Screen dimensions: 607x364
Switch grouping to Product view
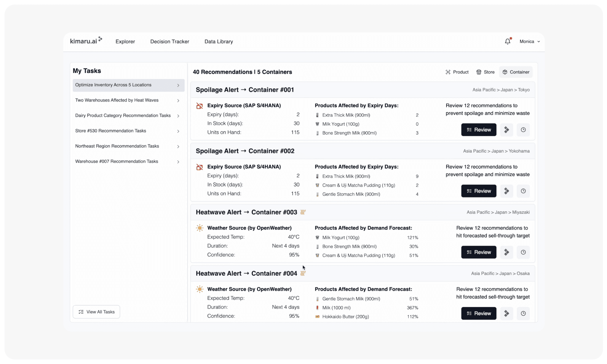tap(457, 72)
